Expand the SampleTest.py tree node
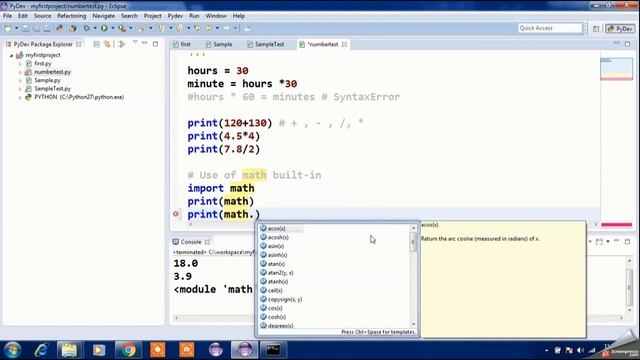 pos(20,89)
